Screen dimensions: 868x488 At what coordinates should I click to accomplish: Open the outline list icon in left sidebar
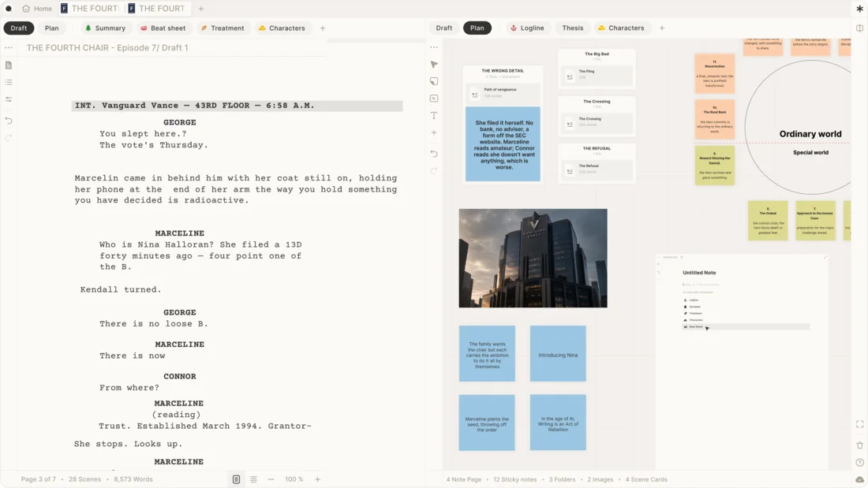(x=9, y=83)
